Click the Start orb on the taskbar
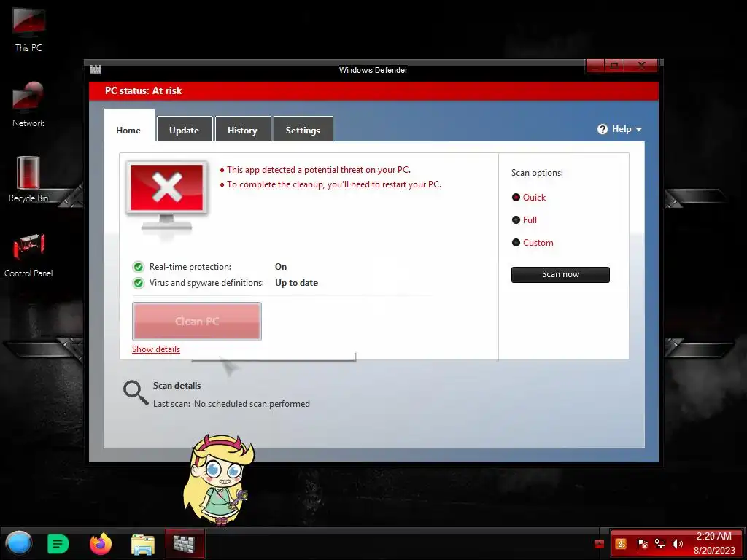The height and width of the screenshot is (560, 747). [18, 543]
